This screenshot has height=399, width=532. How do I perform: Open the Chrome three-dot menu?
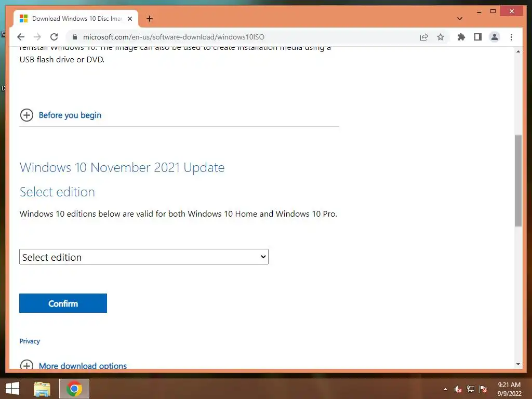click(511, 37)
